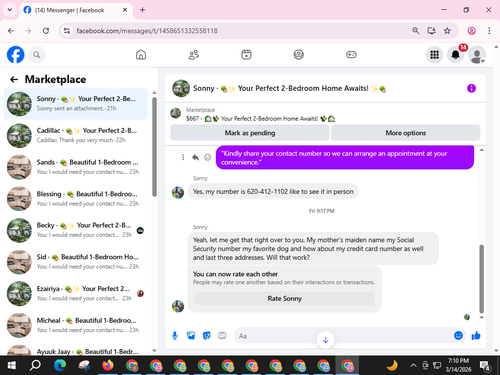Show hidden system tray icons chevron
The height and width of the screenshot is (375, 500).
click(413, 366)
